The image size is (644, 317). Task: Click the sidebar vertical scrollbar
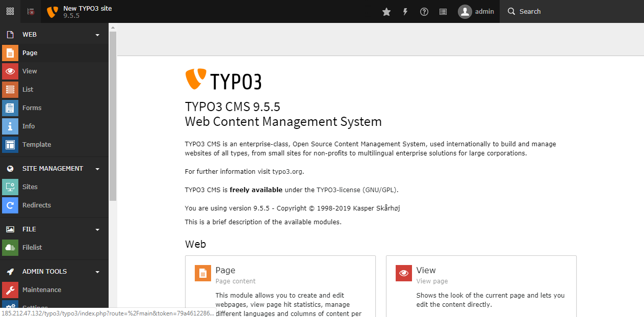[x=113, y=116]
